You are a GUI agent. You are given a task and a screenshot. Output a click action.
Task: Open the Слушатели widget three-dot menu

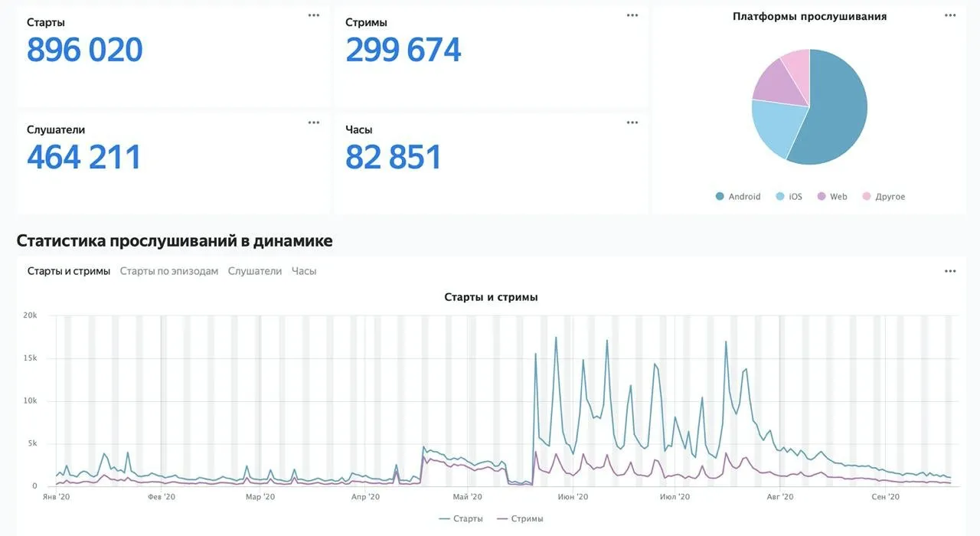point(314,123)
